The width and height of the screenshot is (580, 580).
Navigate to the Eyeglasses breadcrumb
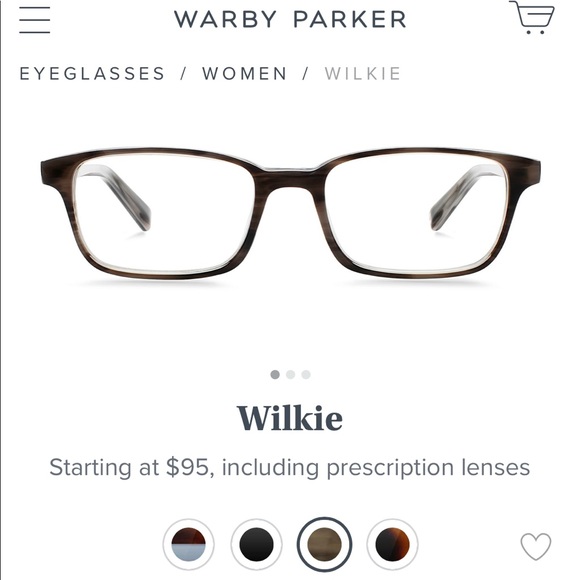92,73
